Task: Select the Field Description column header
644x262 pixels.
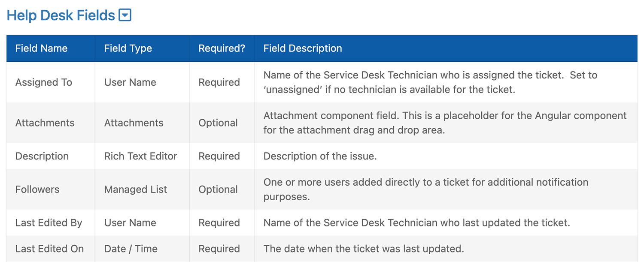Action: (x=303, y=48)
